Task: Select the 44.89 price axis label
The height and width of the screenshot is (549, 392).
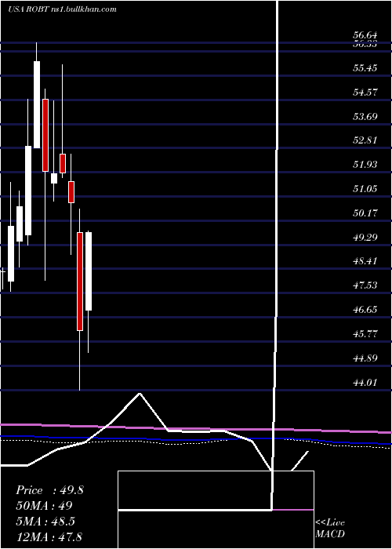Action: pyautogui.click(x=365, y=358)
